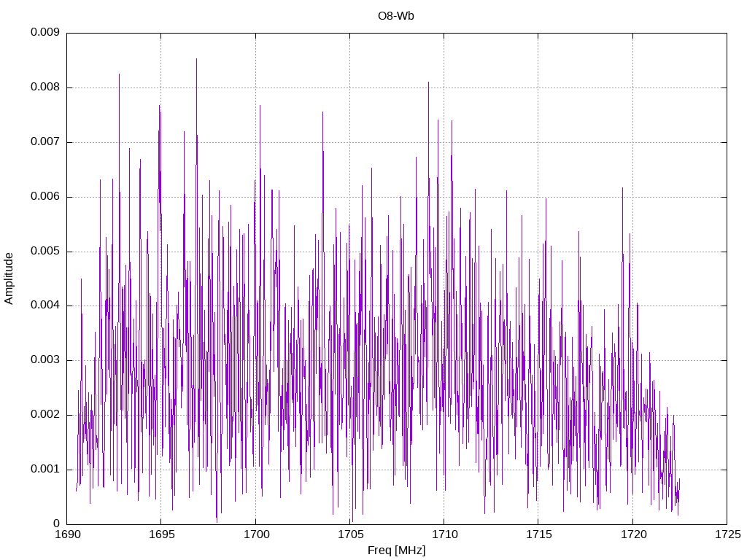
Task: Select the x-axis value 1715
Action: point(539,534)
